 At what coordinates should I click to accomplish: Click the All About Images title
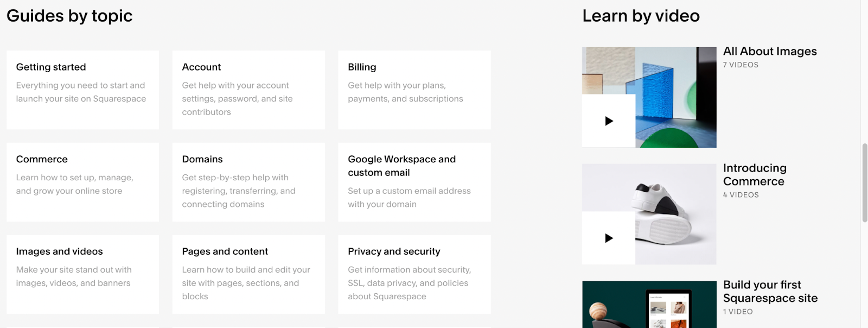point(770,52)
